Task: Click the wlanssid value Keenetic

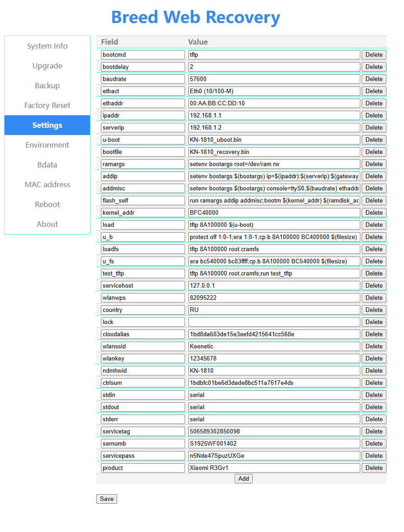Action: [274, 347]
